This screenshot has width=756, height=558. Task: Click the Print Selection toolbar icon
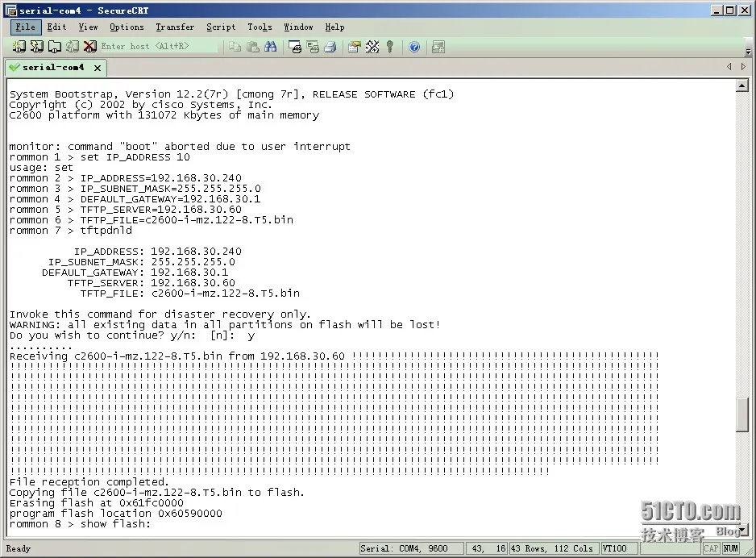(x=313, y=47)
